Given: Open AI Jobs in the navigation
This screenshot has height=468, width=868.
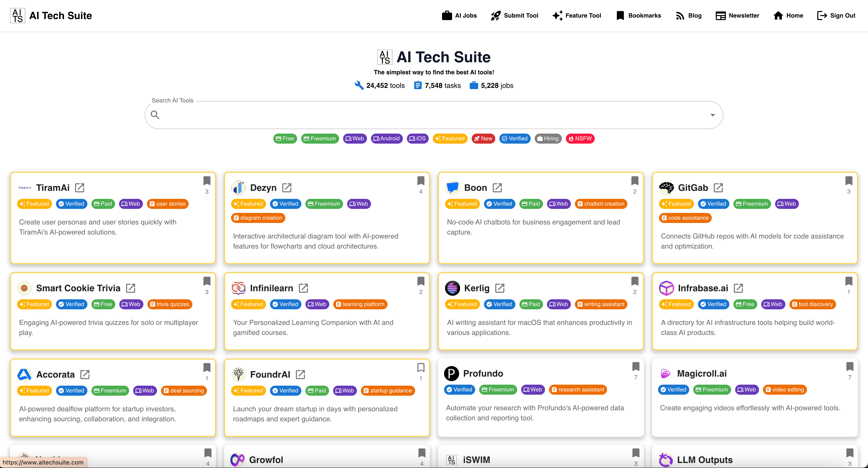Looking at the screenshot, I should tap(459, 16).
